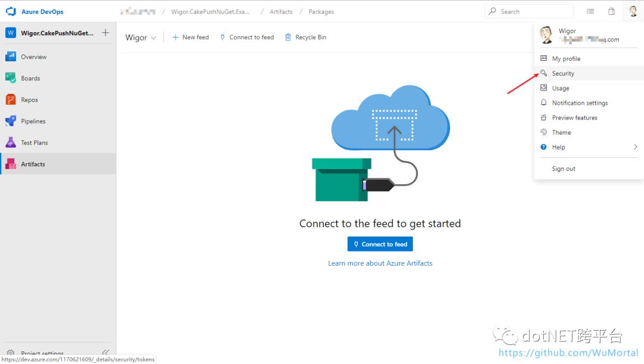Select the Artifacts sidebar icon
This screenshot has width=644, height=364.
(11, 164)
